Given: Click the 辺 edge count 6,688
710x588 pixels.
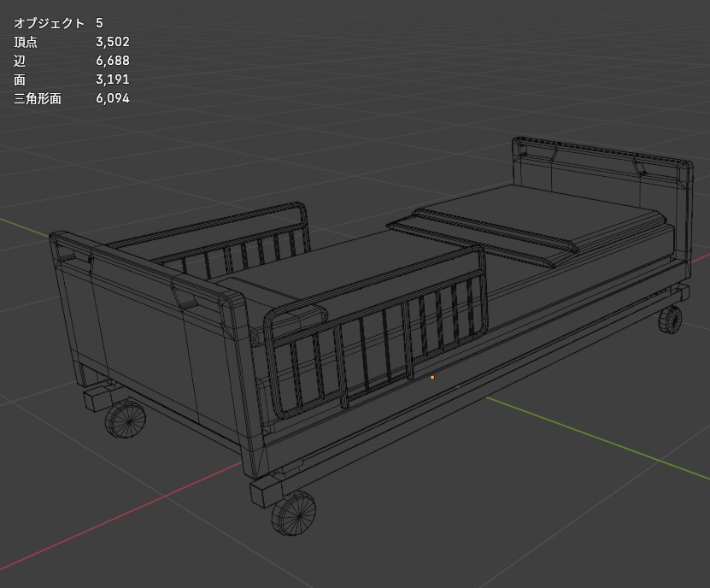Looking at the screenshot, I should pos(113,61).
